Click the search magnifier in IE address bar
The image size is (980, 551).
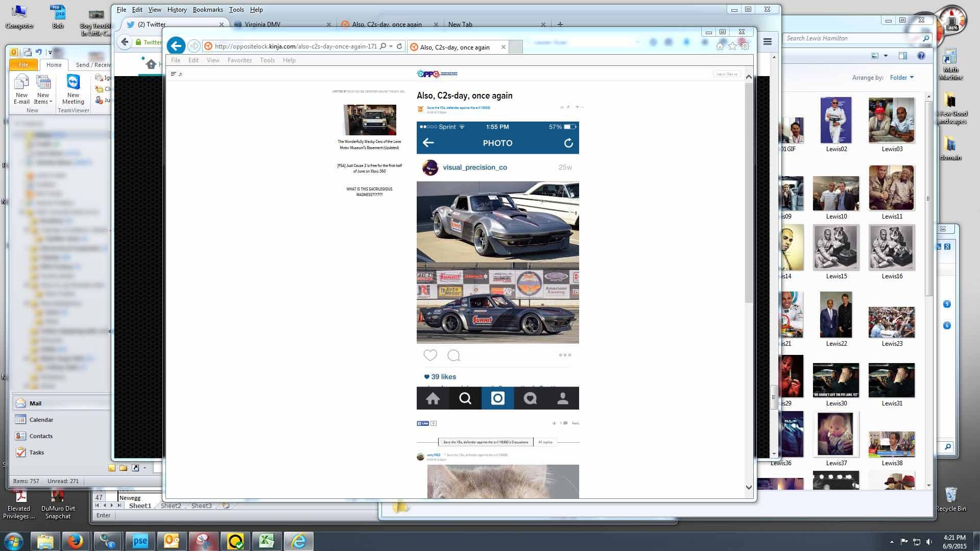pos(383,46)
